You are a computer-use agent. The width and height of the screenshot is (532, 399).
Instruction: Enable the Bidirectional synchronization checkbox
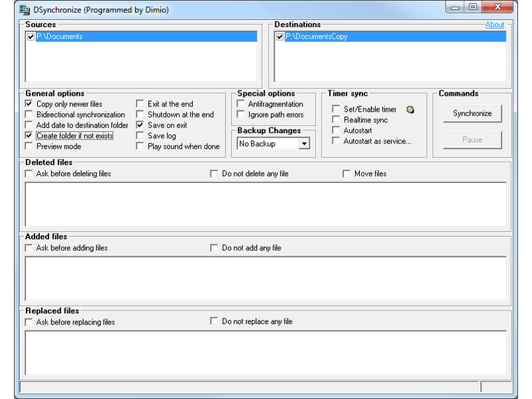point(29,114)
